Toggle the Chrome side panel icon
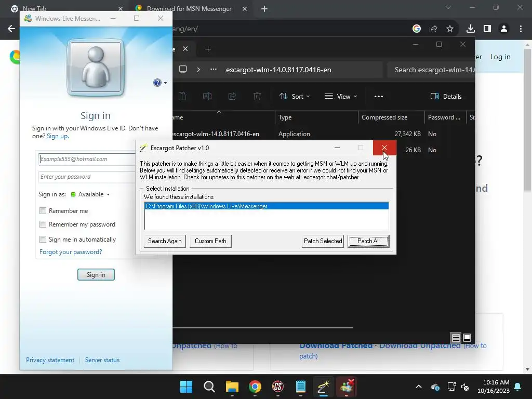532x399 pixels. [x=487, y=29]
